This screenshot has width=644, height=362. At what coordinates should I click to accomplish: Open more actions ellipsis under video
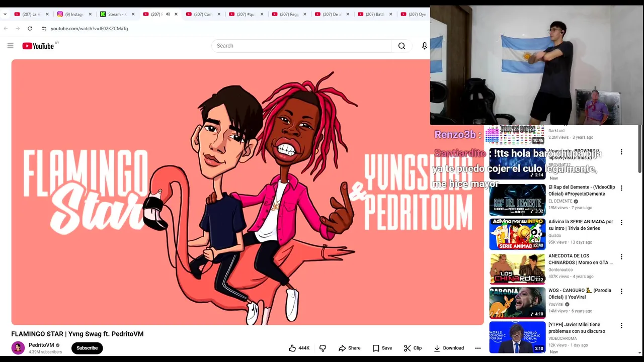[x=477, y=348]
